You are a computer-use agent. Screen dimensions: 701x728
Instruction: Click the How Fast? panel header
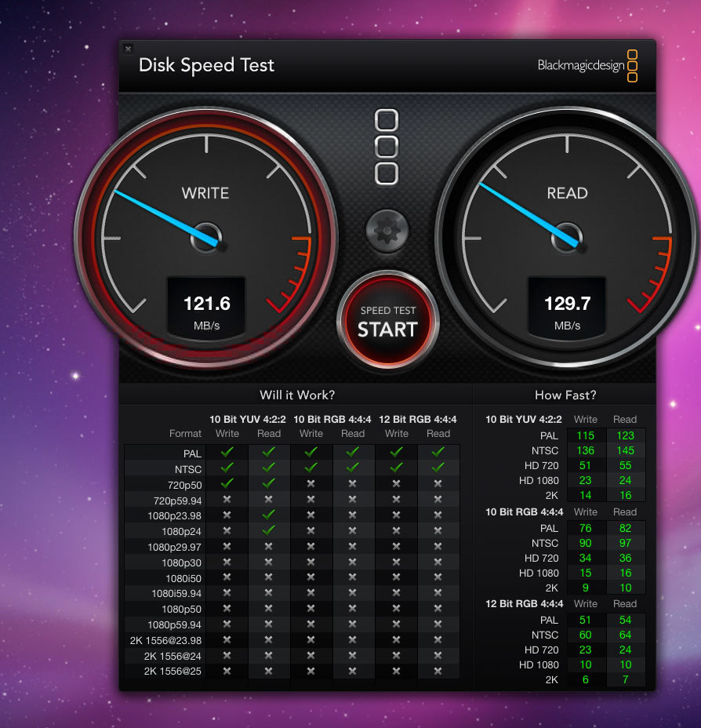click(x=565, y=395)
